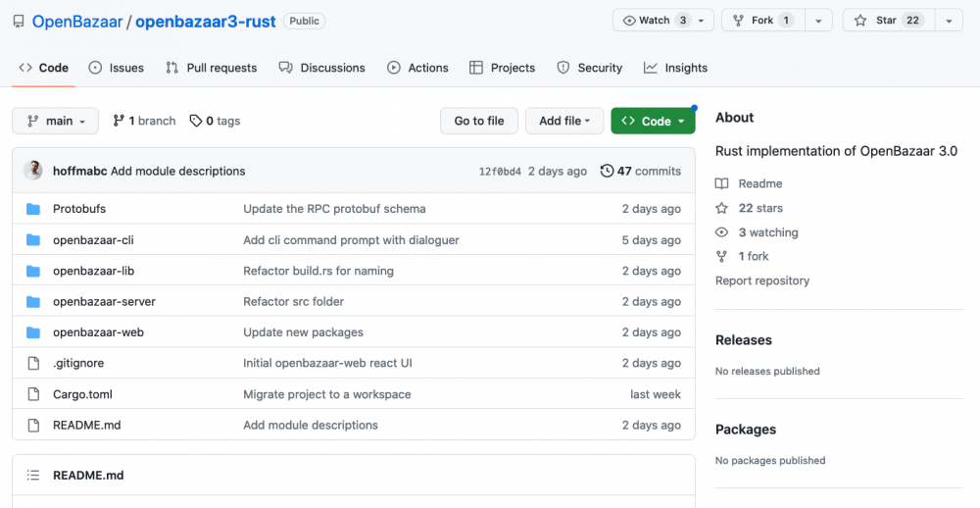Switch to the Pull requests tab
980x508 pixels.
click(x=212, y=68)
